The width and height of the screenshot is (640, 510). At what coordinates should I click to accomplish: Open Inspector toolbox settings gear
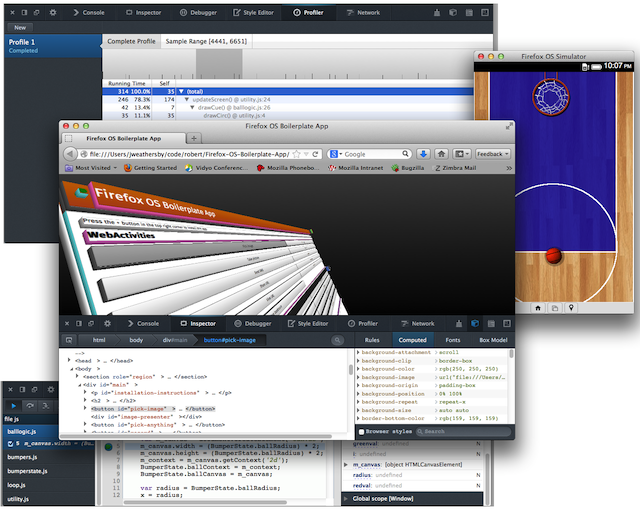[107, 324]
